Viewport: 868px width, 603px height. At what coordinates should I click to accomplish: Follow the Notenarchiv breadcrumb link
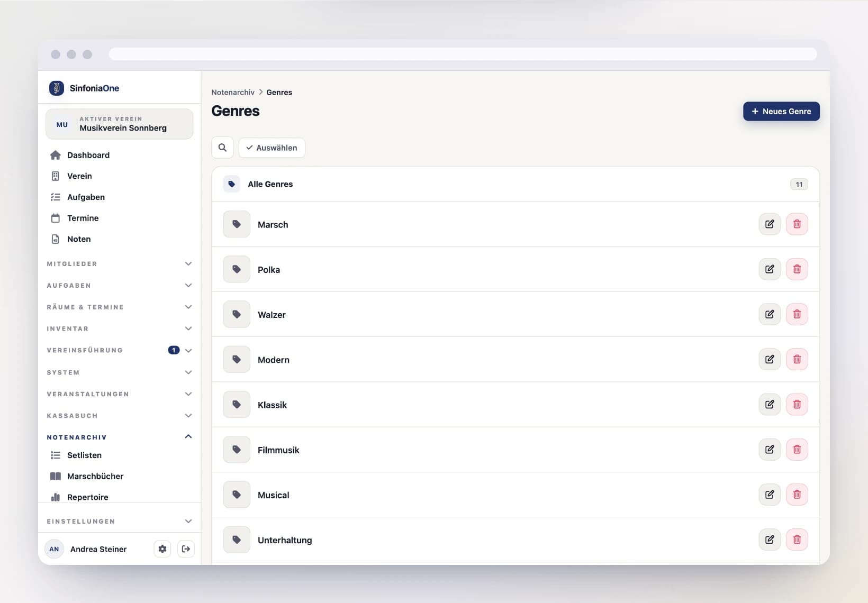233,93
